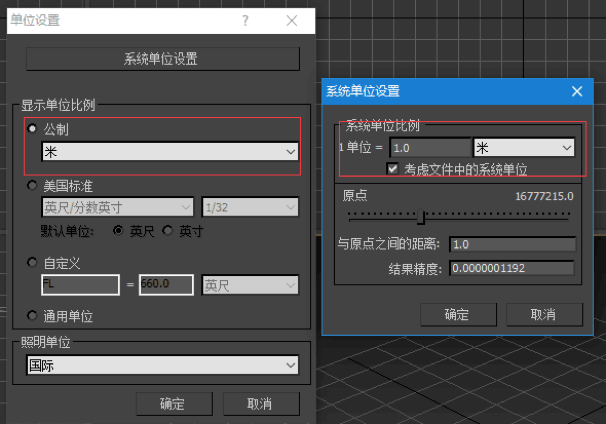The width and height of the screenshot is (606, 424).
Task: Open the 英尺/分数英寸 dropdown
Action: tap(118, 207)
